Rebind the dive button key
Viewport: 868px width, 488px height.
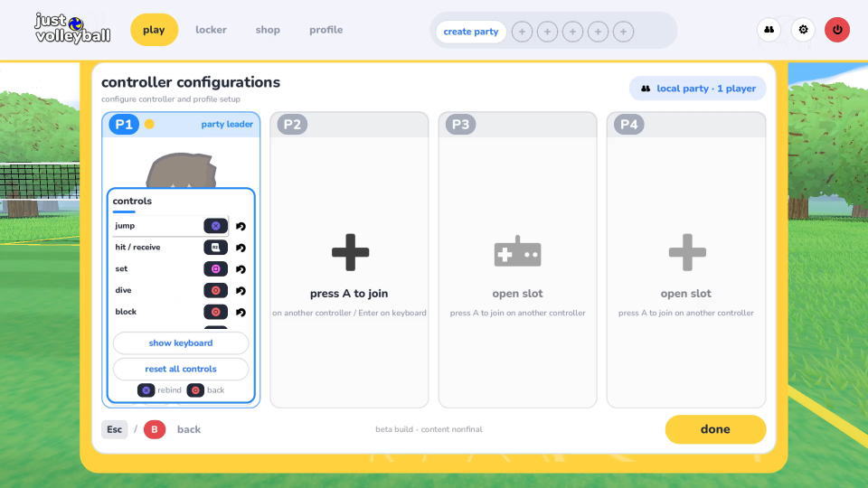216,290
